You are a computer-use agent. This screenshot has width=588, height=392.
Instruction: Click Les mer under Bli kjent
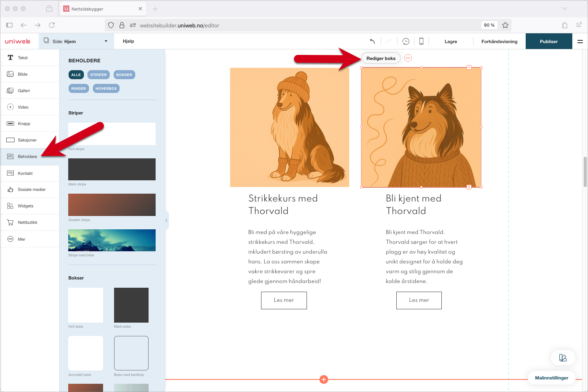click(x=419, y=300)
